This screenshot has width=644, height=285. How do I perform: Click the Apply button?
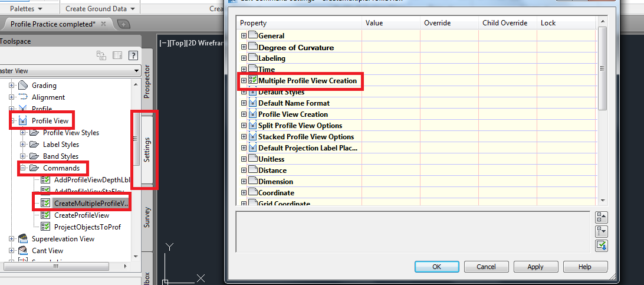coord(535,267)
